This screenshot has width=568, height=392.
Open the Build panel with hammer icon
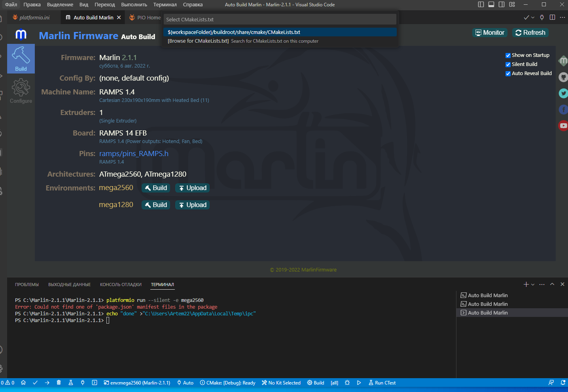(x=21, y=58)
